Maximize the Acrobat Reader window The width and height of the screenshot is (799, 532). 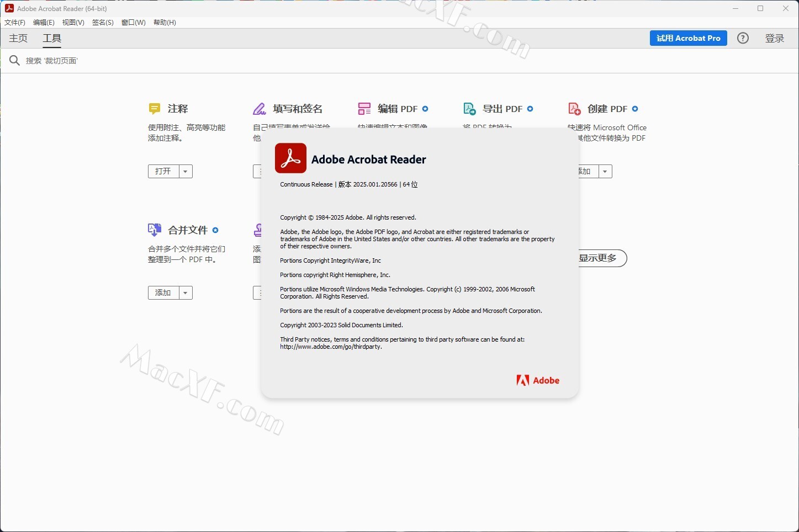(760, 8)
